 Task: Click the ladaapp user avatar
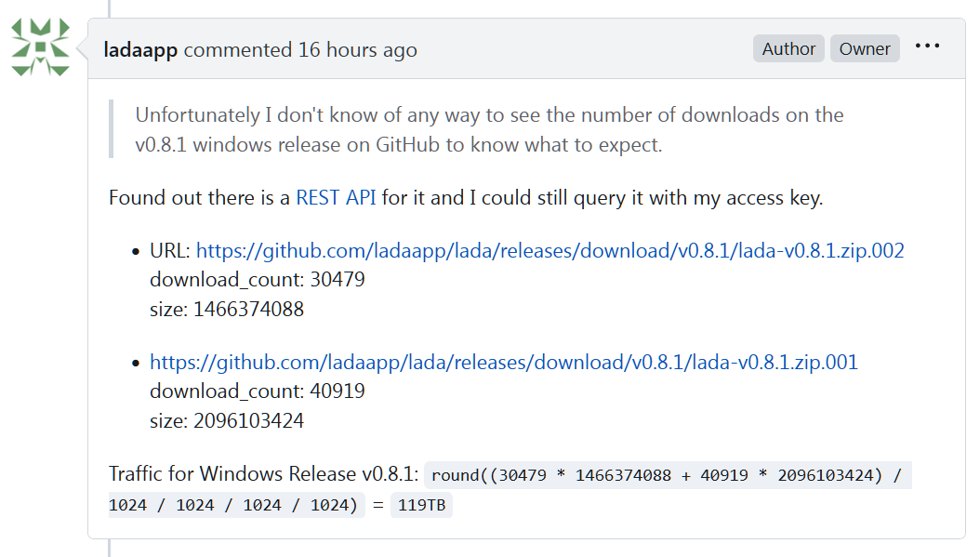pos(41,48)
